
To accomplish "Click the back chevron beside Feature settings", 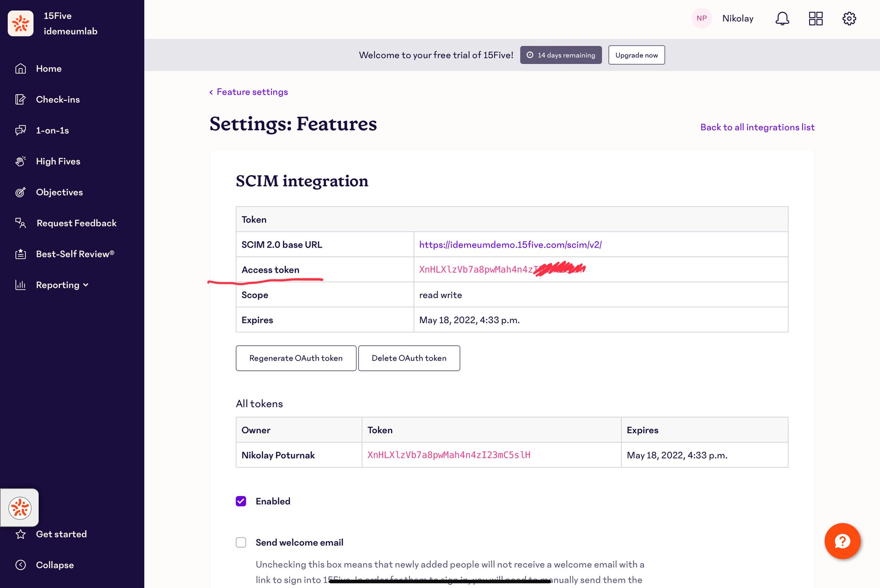I will pyautogui.click(x=211, y=92).
